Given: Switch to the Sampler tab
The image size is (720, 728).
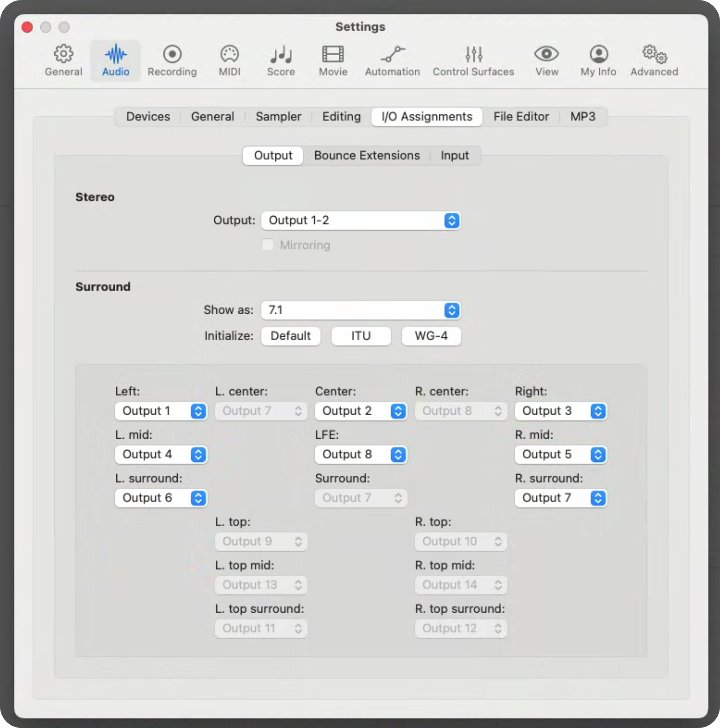Looking at the screenshot, I should tap(279, 117).
